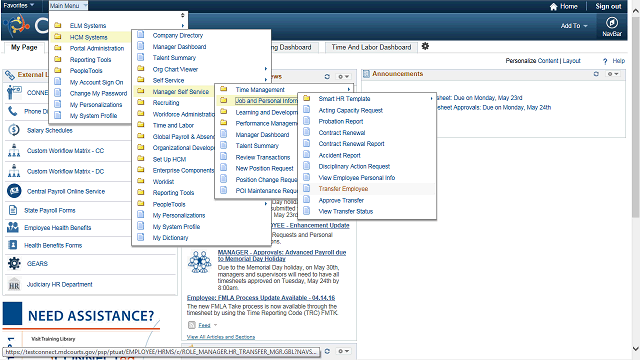Click the Judiciary HR Department icon
The width and height of the screenshot is (640, 360).
tap(14, 284)
